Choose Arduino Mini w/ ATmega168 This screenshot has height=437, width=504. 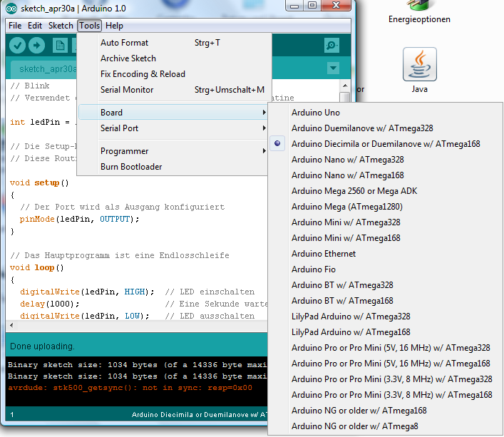[386, 238]
